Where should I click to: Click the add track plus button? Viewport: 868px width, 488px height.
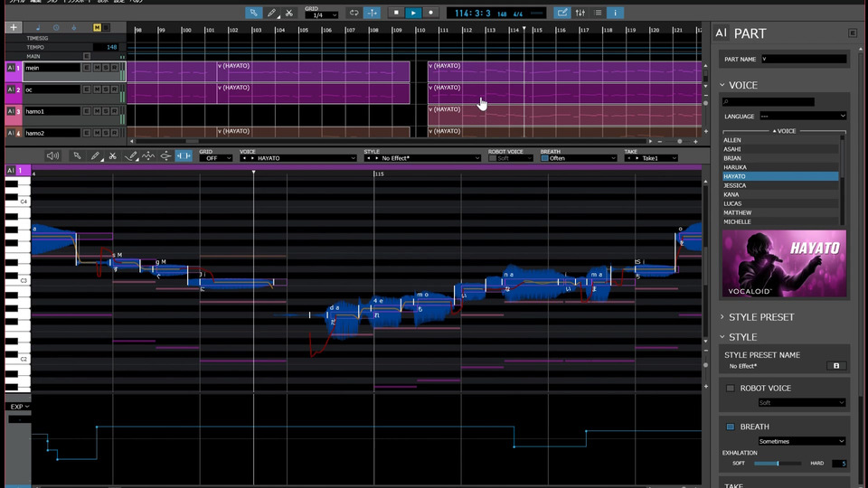click(x=14, y=27)
